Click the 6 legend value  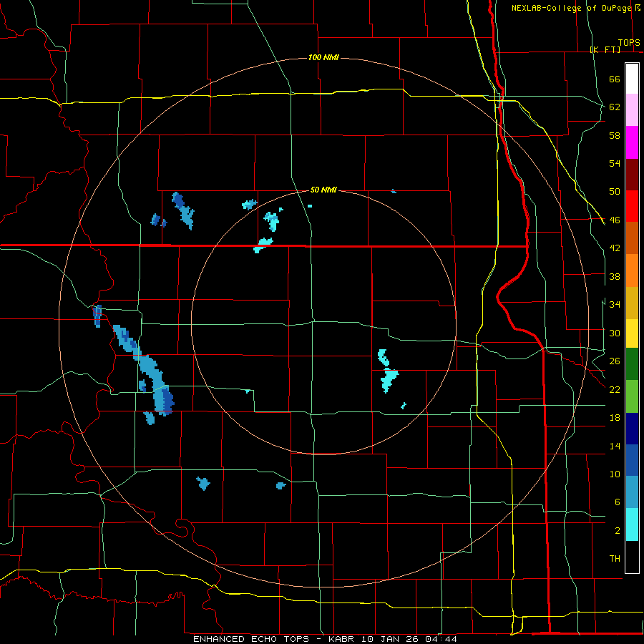[618, 502]
